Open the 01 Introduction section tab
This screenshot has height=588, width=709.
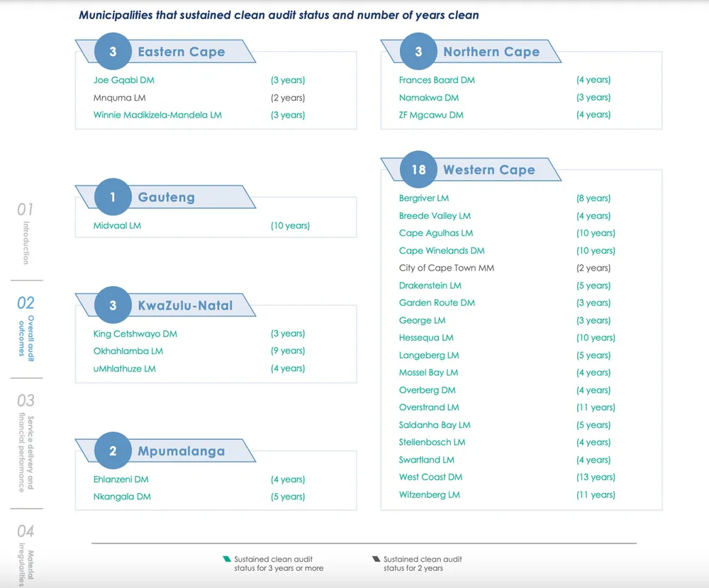pos(26,233)
